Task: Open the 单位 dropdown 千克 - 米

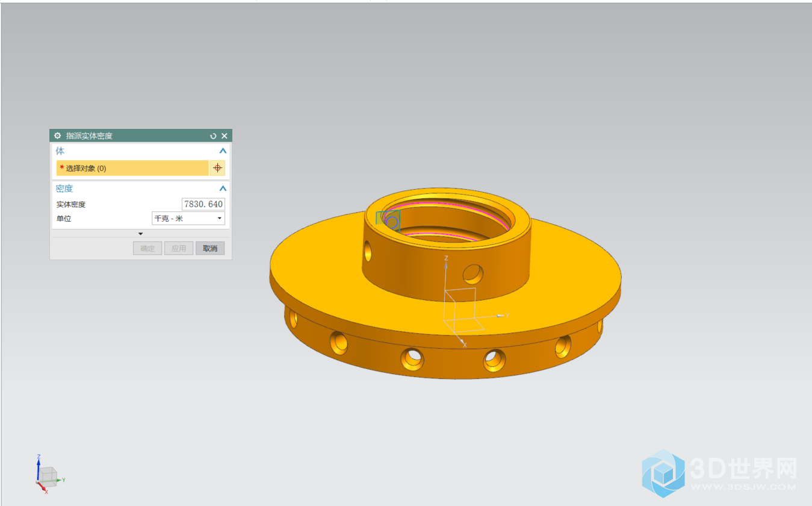Action: (188, 219)
